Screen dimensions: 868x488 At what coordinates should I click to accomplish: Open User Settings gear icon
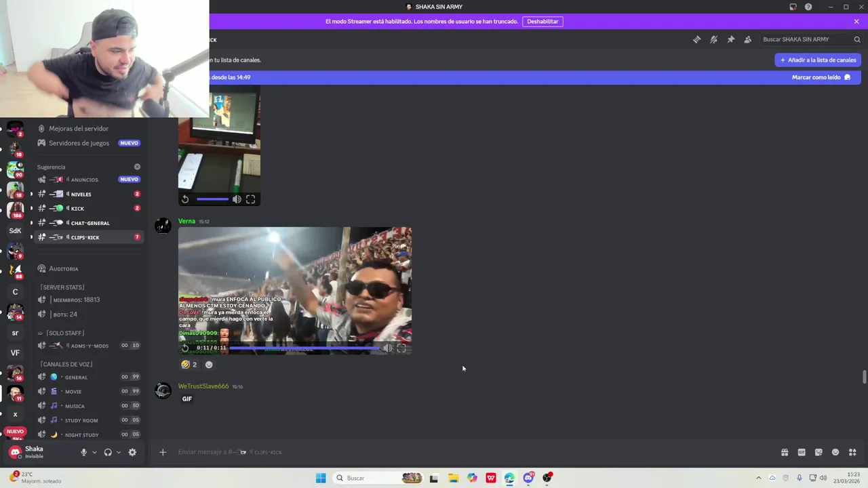pos(132,452)
